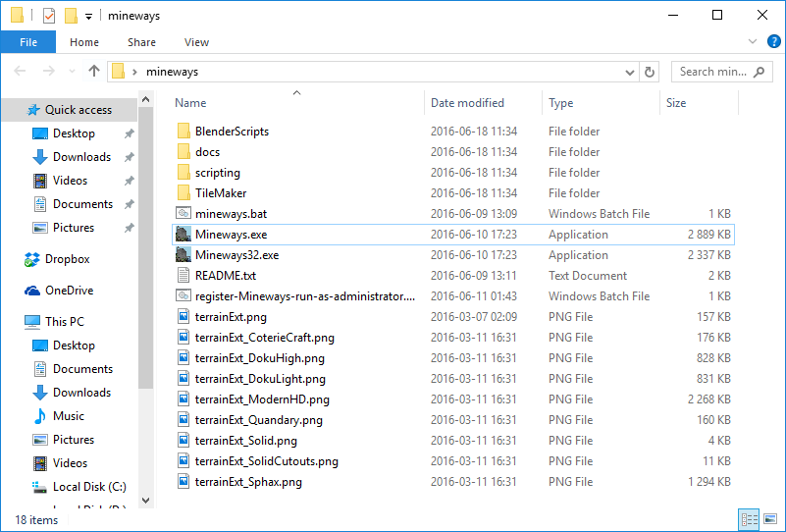Click the breadcrumb chevron before mineways
Image resolution: width=786 pixels, height=532 pixels.
[x=134, y=73]
